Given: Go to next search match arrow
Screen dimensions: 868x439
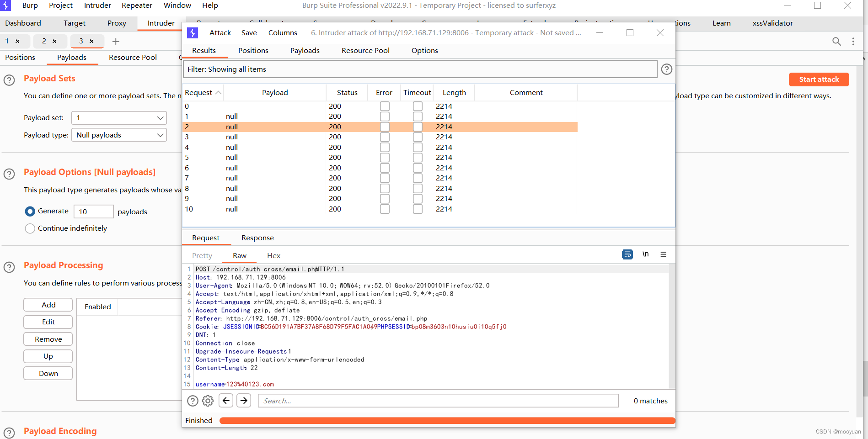Looking at the screenshot, I should click(244, 401).
